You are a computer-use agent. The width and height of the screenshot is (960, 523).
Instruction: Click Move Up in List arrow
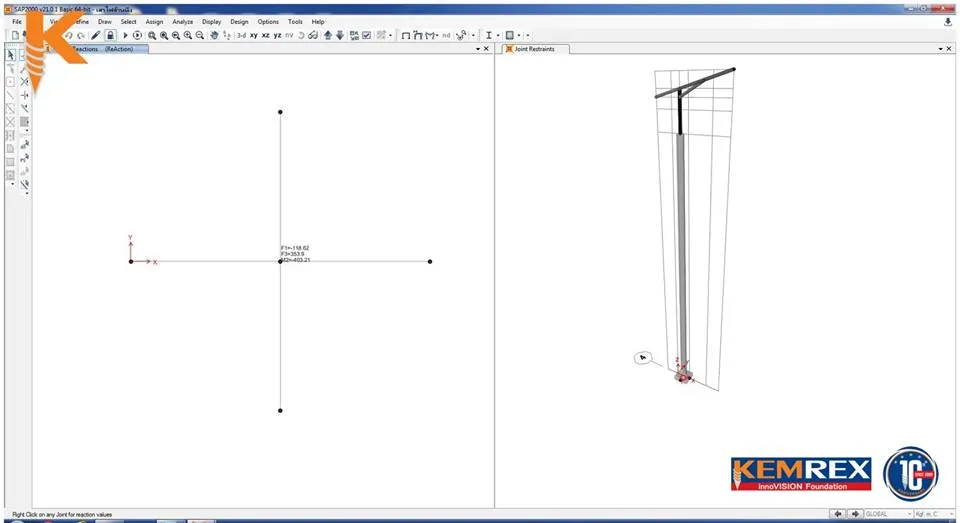pos(328,36)
